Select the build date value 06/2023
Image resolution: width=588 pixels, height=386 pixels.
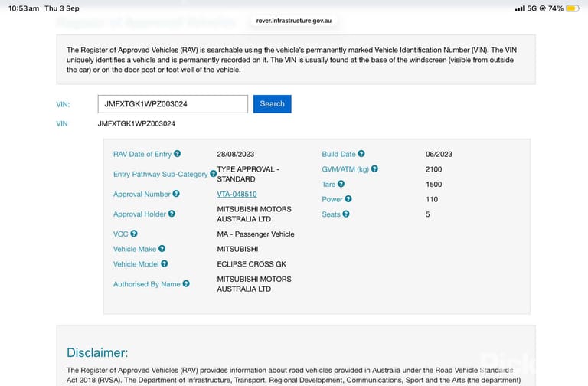pos(439,154)
